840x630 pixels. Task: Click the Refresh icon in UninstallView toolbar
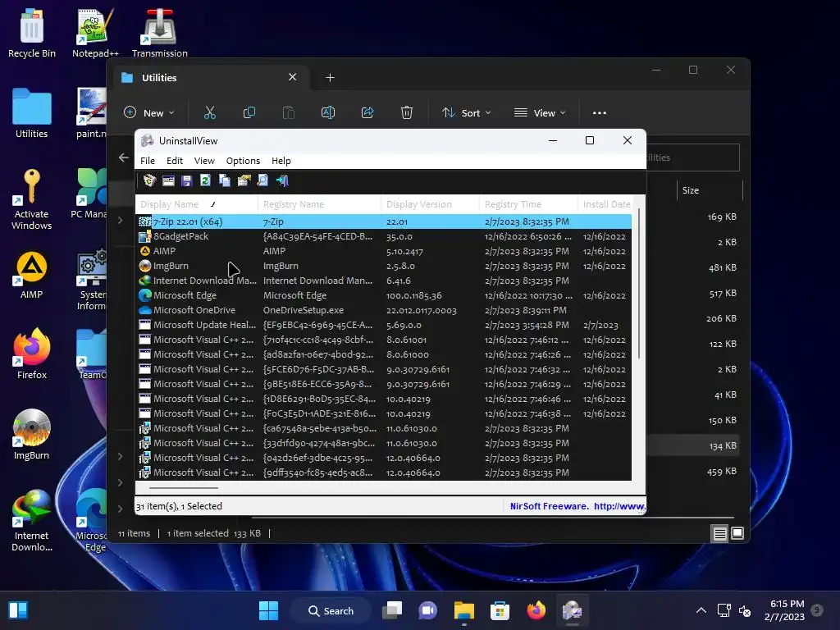[x=205, y=180]
